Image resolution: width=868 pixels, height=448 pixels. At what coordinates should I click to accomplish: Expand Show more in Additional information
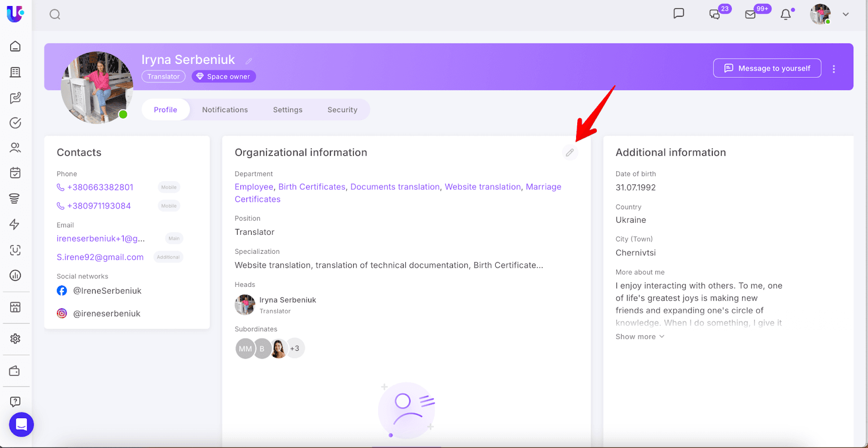(640, 337)
